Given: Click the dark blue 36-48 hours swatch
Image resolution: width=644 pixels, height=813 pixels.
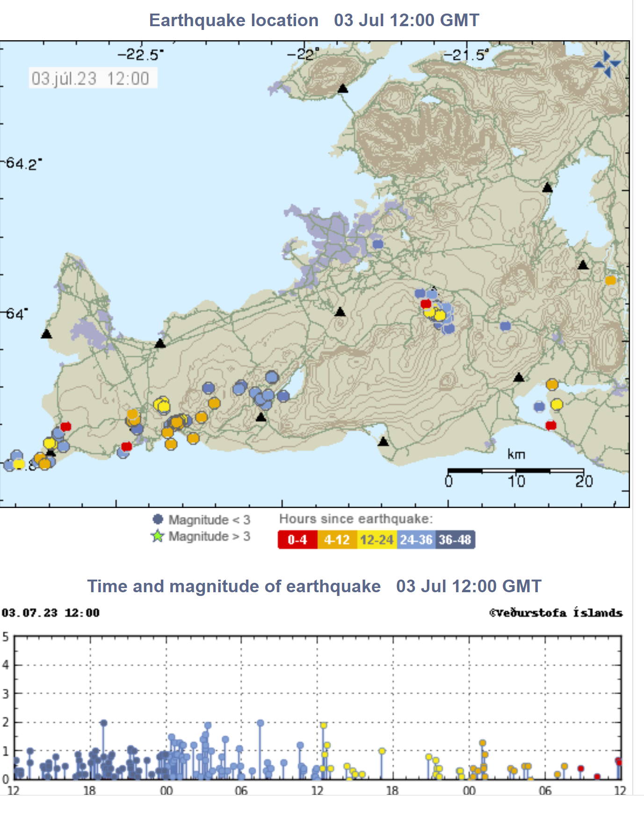Looking at the screenshot, I should (x=455, y=539).
